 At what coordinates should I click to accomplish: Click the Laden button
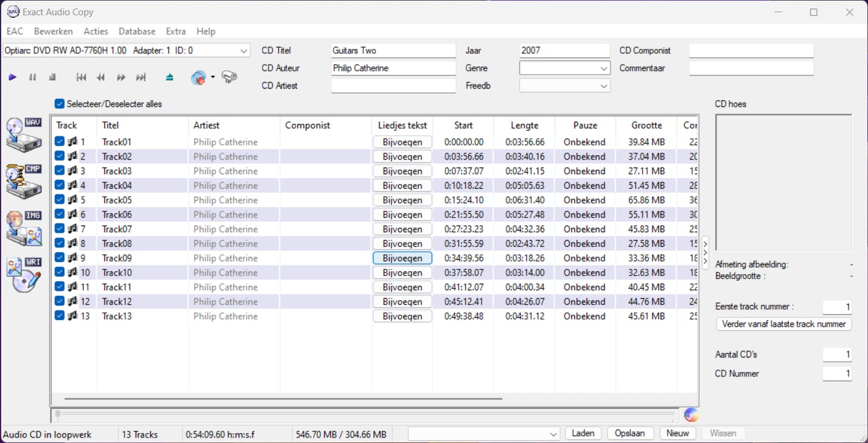pyautogui.click(x=584, y=433)
